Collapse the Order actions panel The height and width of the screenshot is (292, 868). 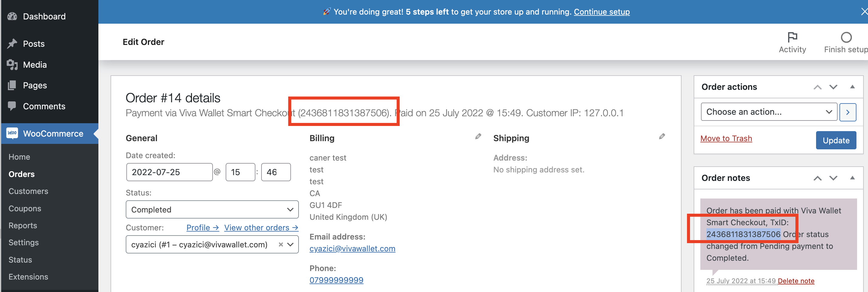click(x=853, y=87)
